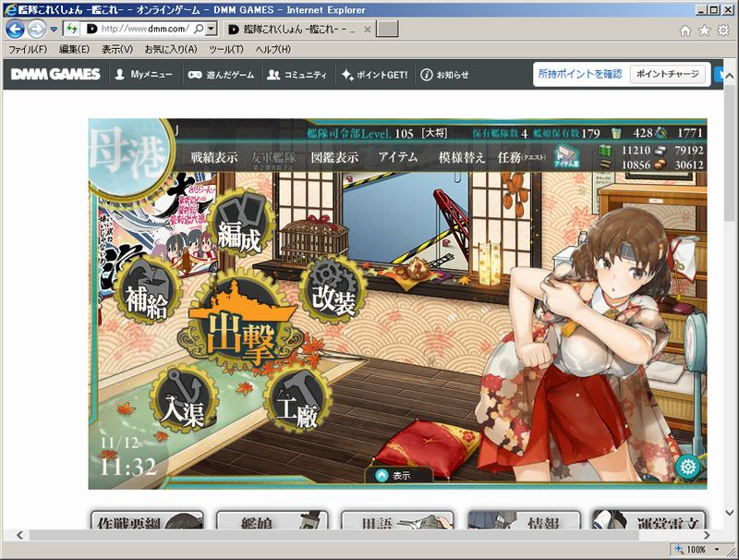Click the Twitter icon in DMM header
Image resolution: width=739 pixels, height=560 pixels.
click(x=719, y=75)
